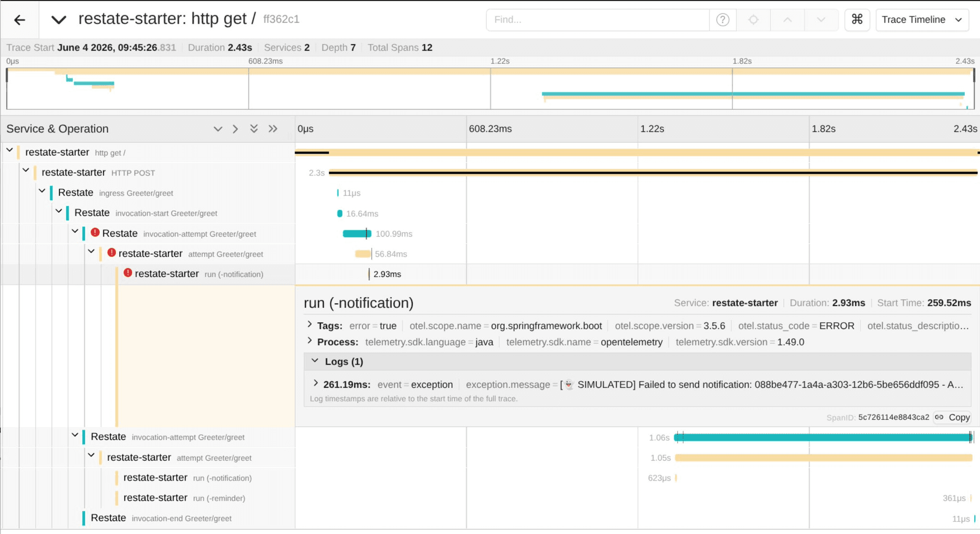Jump to next search result arrow
This screenshot has height=534, width=980.
(x=821, y=20)
